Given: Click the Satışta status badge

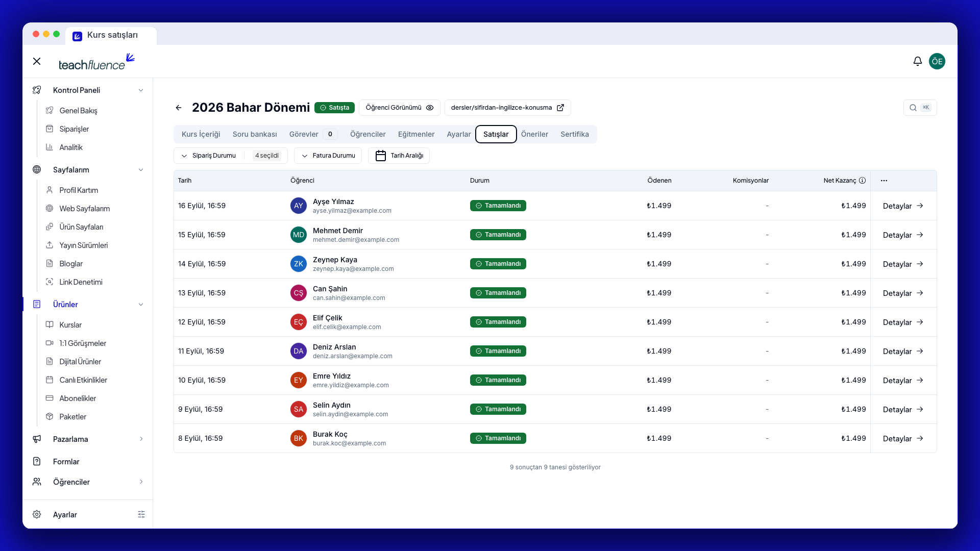Looking at the screenshot, I should point(334,108).
